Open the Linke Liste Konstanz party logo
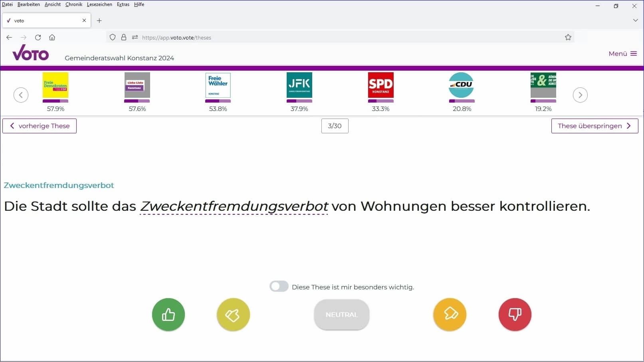This screenshot has height=362, width=644. point(137,85)
